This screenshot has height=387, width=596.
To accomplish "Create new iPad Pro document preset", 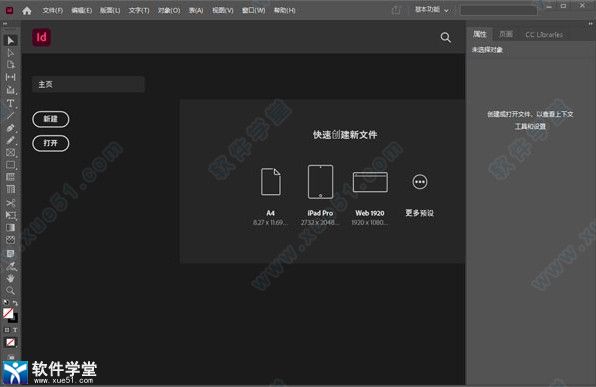I will tap(320, 195).
